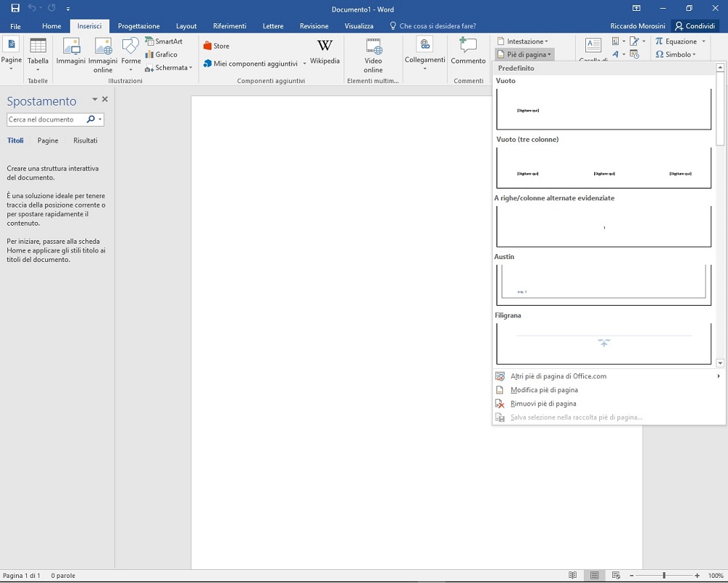Show the Pagine tab in navigation pane

48,140
